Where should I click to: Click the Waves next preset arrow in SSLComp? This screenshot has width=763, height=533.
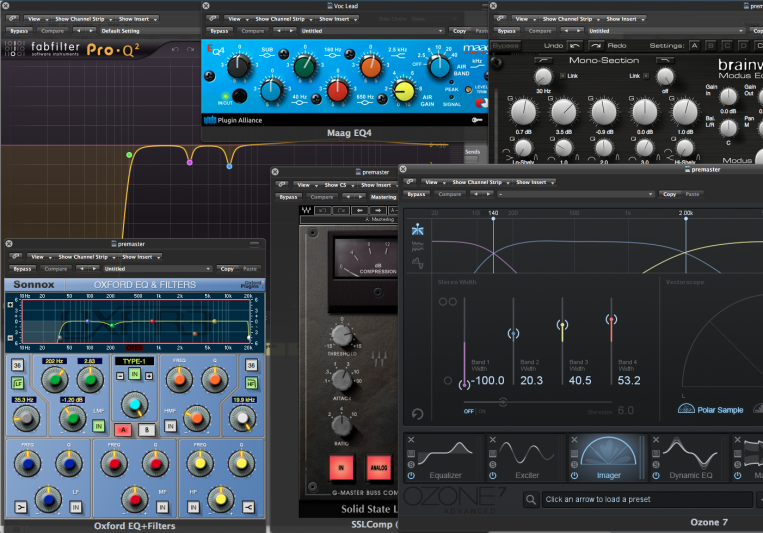click(x=378, y=210)
